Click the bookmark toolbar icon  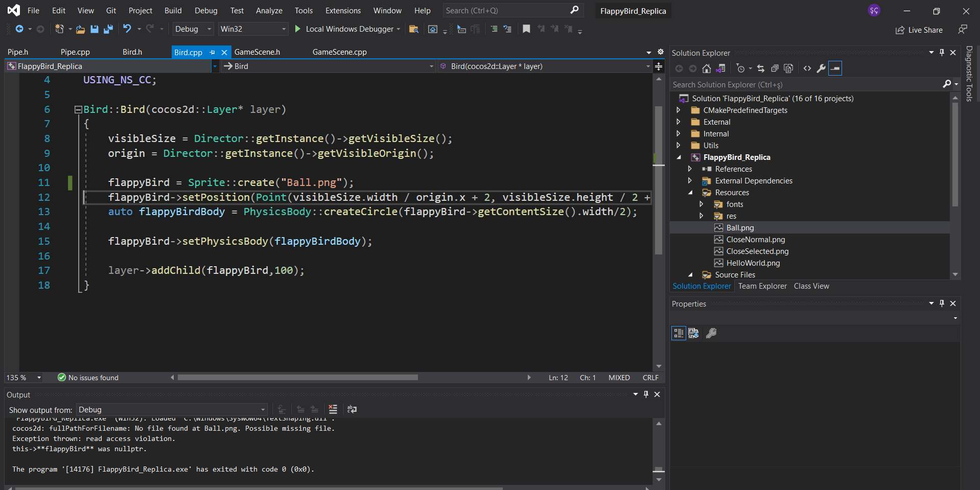coord(526,29)
